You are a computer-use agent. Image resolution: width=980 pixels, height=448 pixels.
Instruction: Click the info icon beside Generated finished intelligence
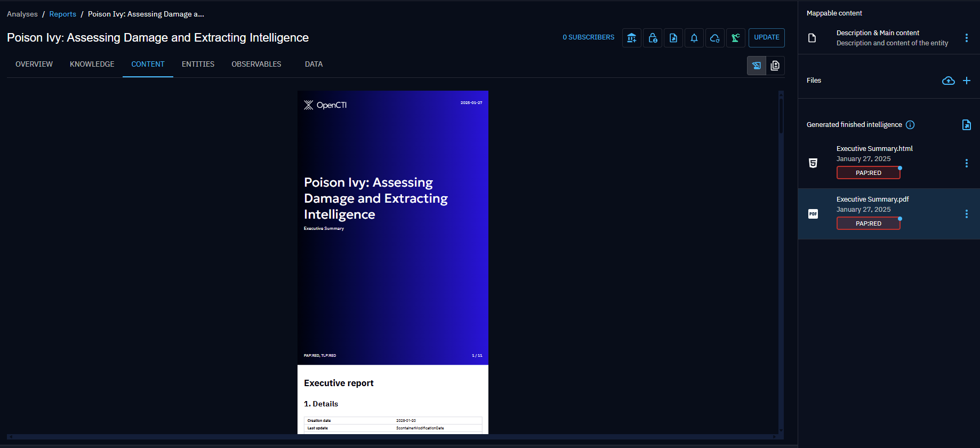[x=911, y=125]
